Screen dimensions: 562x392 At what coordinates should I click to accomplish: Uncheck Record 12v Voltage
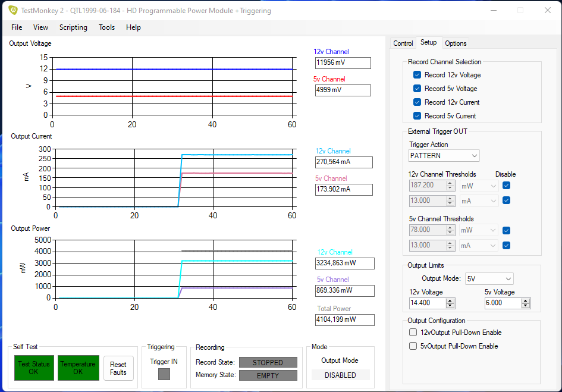[x=417, y=75]
